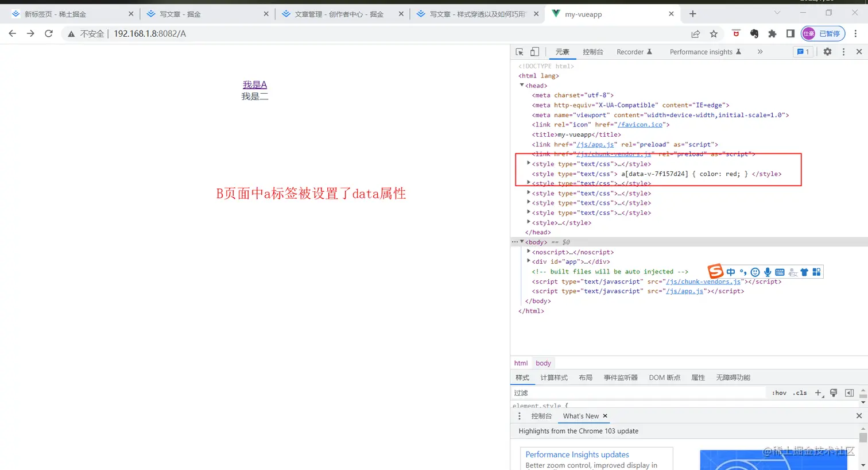The image size is (868, 470).
Task: Open the Chrome tab search dropdown arrow
Action: (x=777, y=13)
